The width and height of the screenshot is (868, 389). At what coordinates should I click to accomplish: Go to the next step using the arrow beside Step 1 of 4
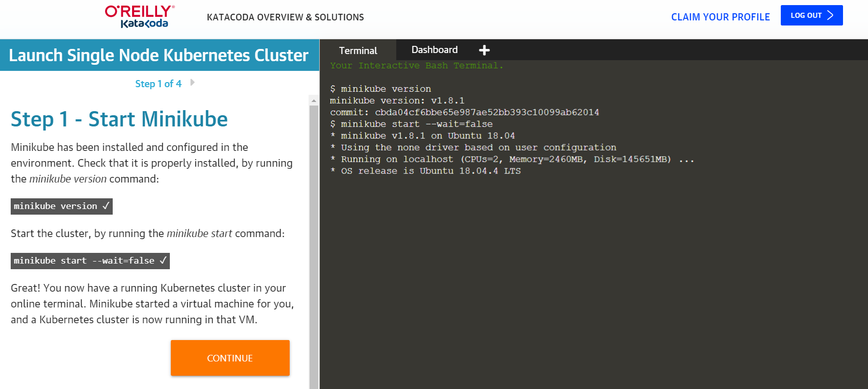(x=192, y=83)
